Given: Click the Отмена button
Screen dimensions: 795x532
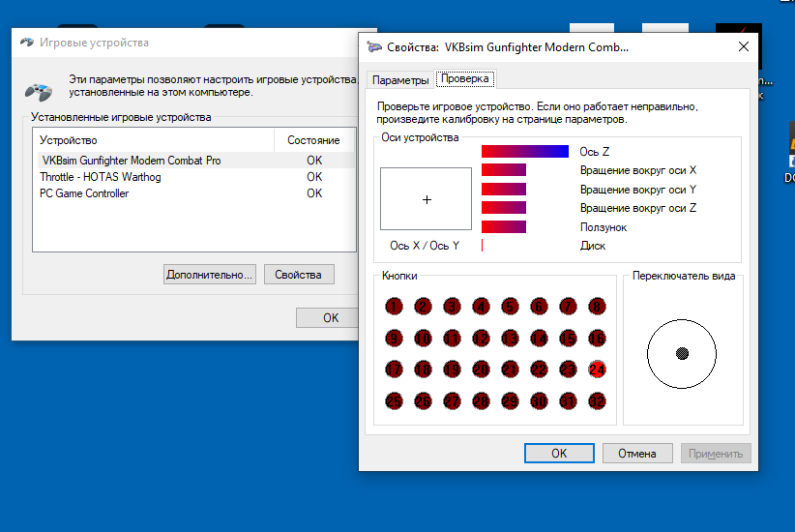Looking at the screenshot, I should (636, 453).
